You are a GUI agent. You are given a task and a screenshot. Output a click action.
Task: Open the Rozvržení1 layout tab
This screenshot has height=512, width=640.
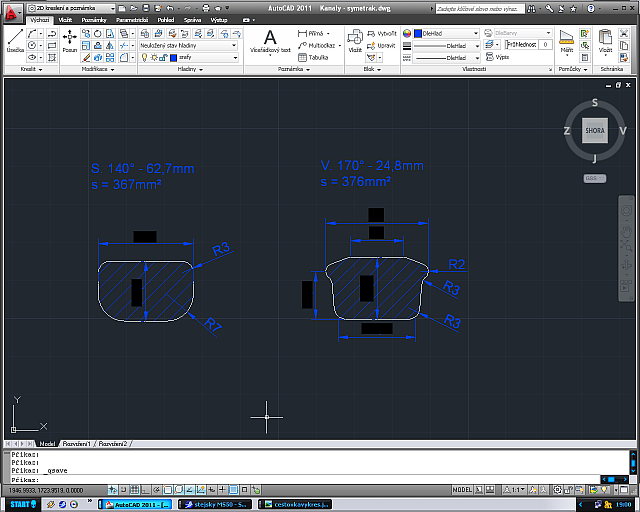pos(76,443)
